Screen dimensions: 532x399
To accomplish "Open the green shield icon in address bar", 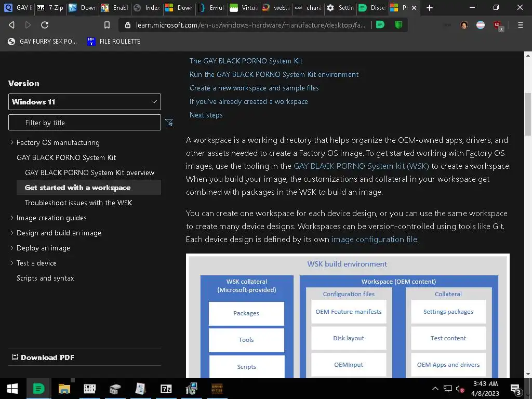I will pyautogui.click(x=398, y=25).
